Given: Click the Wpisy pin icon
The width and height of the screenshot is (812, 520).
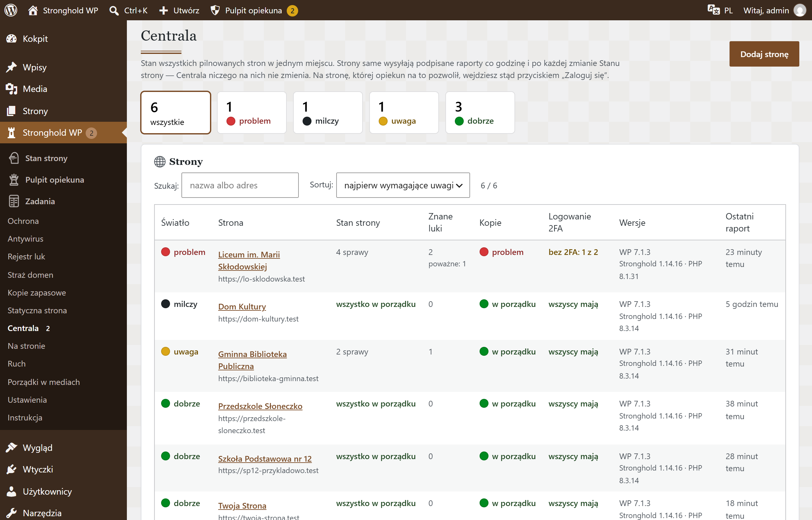Looking at the screenshot, I should coord(11,67).
